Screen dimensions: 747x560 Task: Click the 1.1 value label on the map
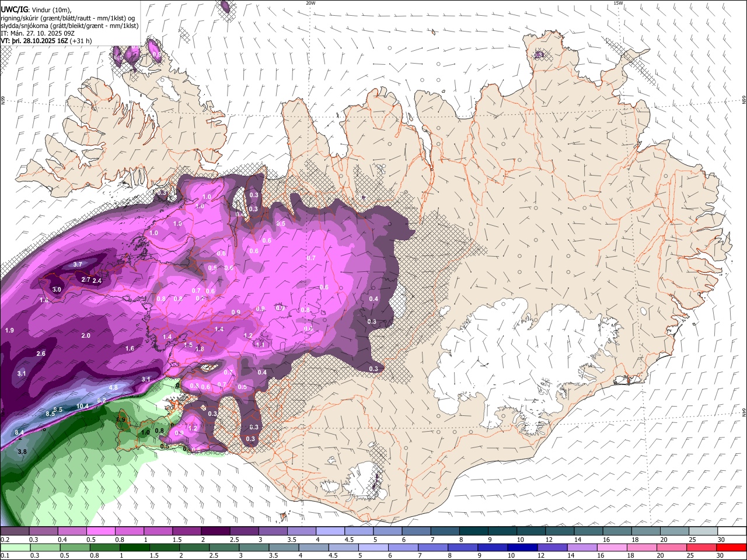coord(260,345)
